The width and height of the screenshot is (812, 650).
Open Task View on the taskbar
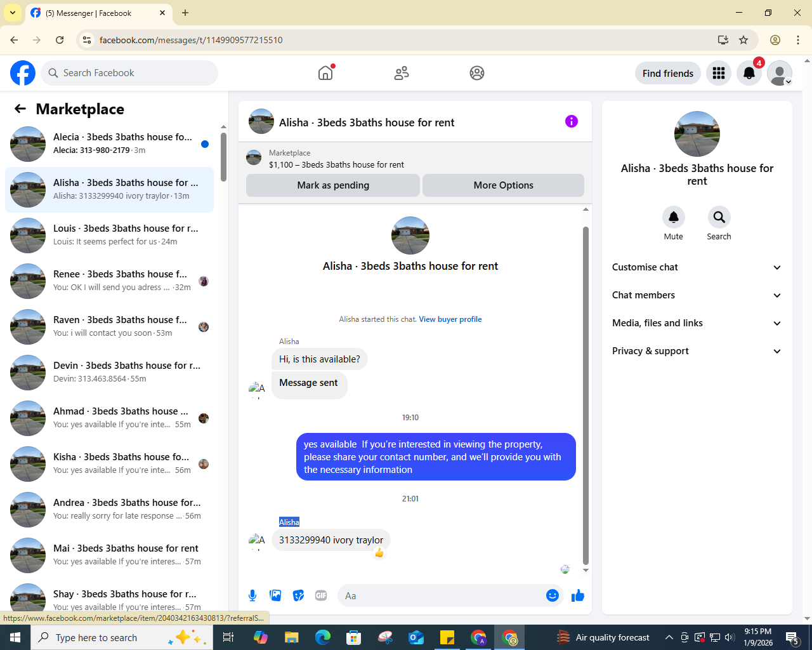click(228, 637)
